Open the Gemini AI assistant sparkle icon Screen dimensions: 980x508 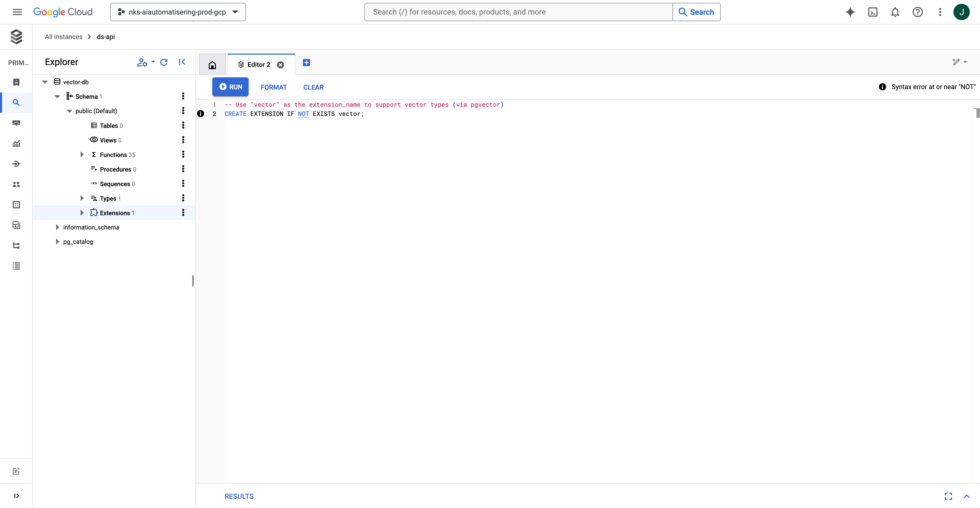pos(850,12)
